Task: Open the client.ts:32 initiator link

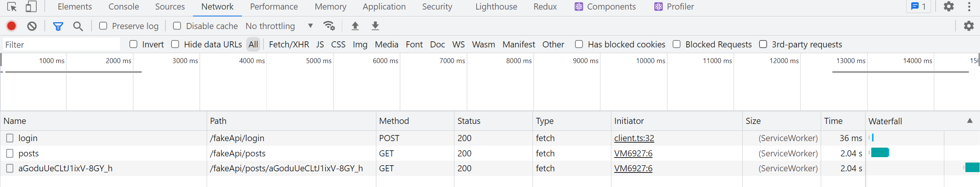Action: [x=634, y=138]
